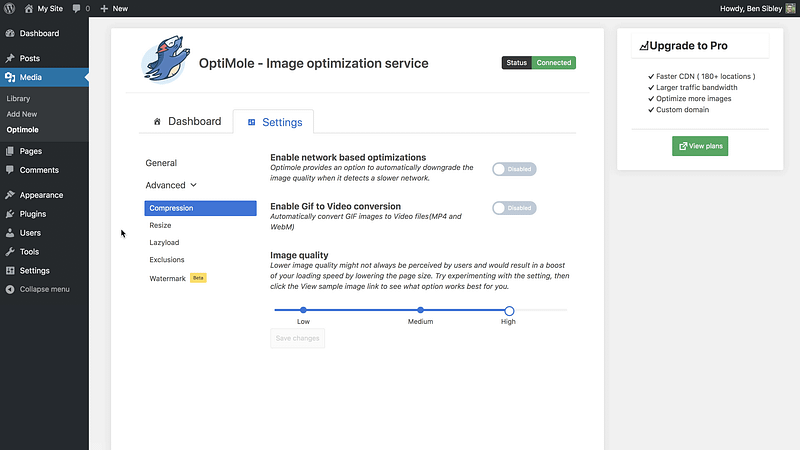Click the Tools wrench icon
Screen dimensions: 800x450
(x=10, y=252)
